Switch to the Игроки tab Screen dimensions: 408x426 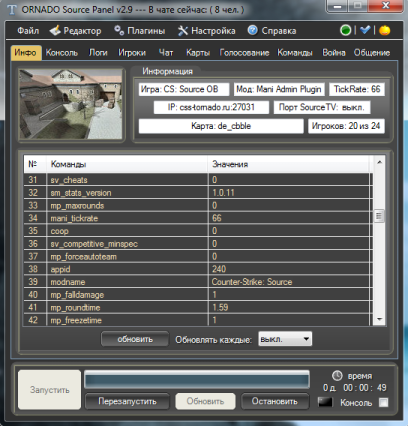click(x=132, y=53)
